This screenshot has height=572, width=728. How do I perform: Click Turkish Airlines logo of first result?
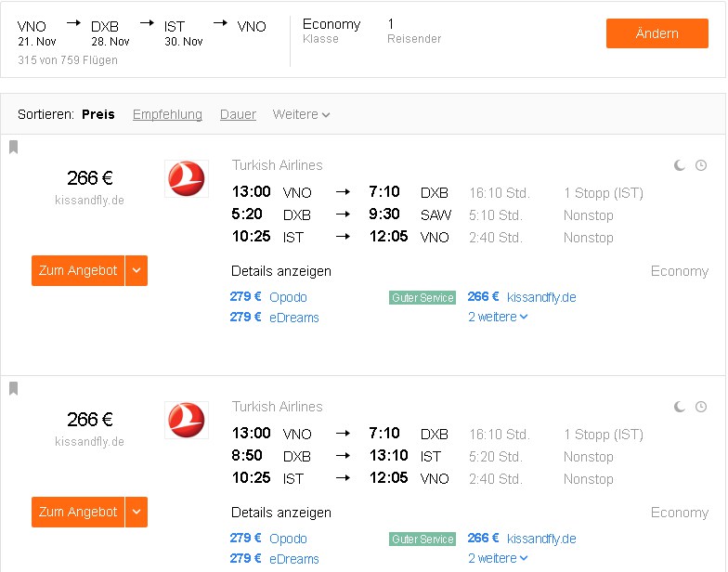point(186,178)
